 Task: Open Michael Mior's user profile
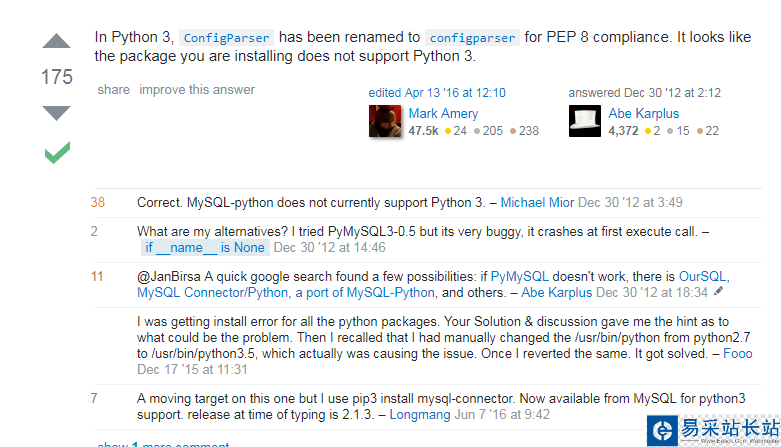tap(537, 202)
